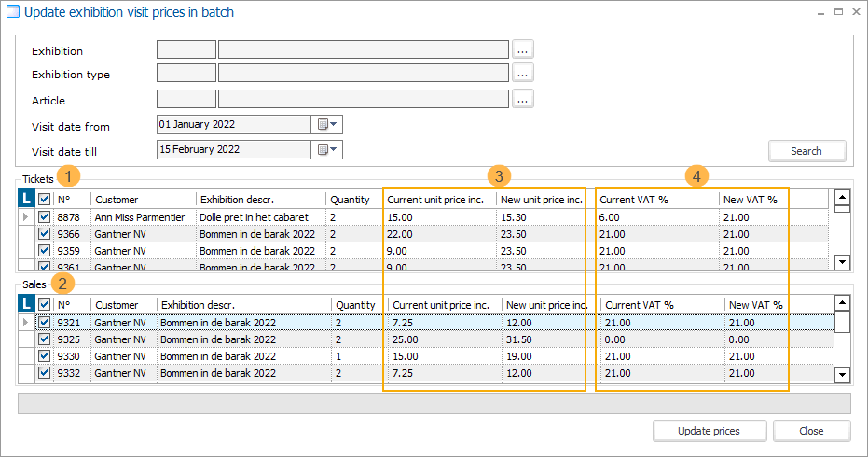Click the Article description input field
Viewport: 868px width, 457px height.
[x=364, y=99]
